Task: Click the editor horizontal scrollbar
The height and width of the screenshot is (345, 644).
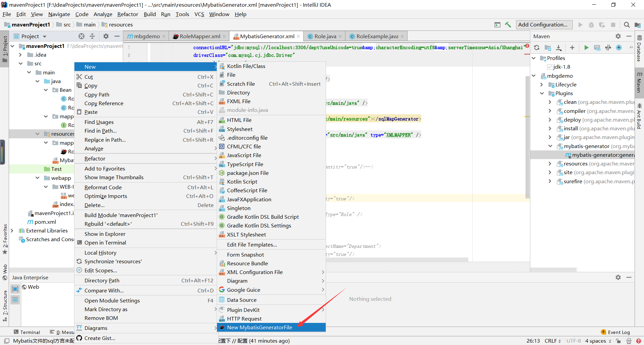Action: coord(397,260)
